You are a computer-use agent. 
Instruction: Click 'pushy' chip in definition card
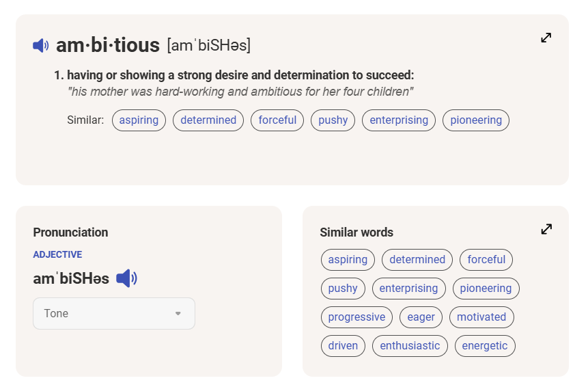click(333, 120)
